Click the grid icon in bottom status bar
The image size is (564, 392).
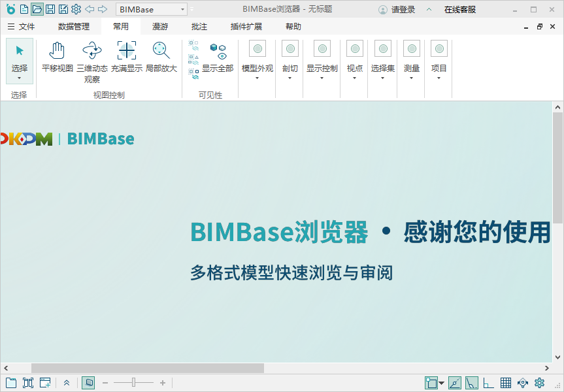(506, 383)
